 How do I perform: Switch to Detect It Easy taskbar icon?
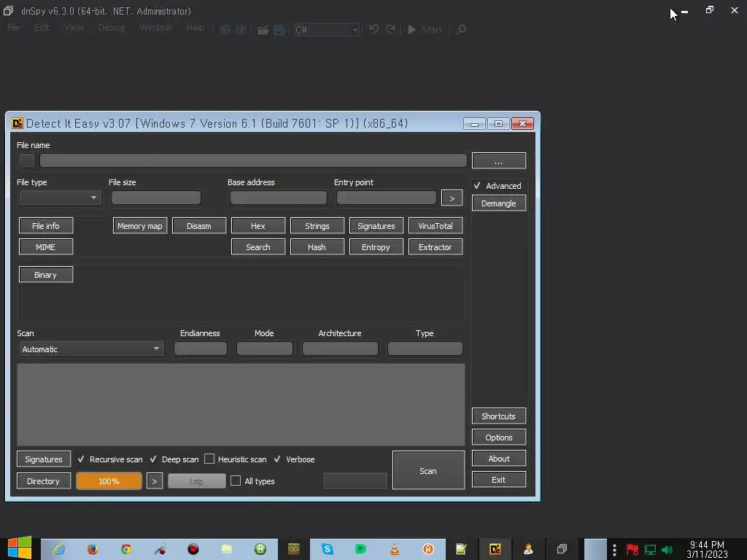click(495, 549)
